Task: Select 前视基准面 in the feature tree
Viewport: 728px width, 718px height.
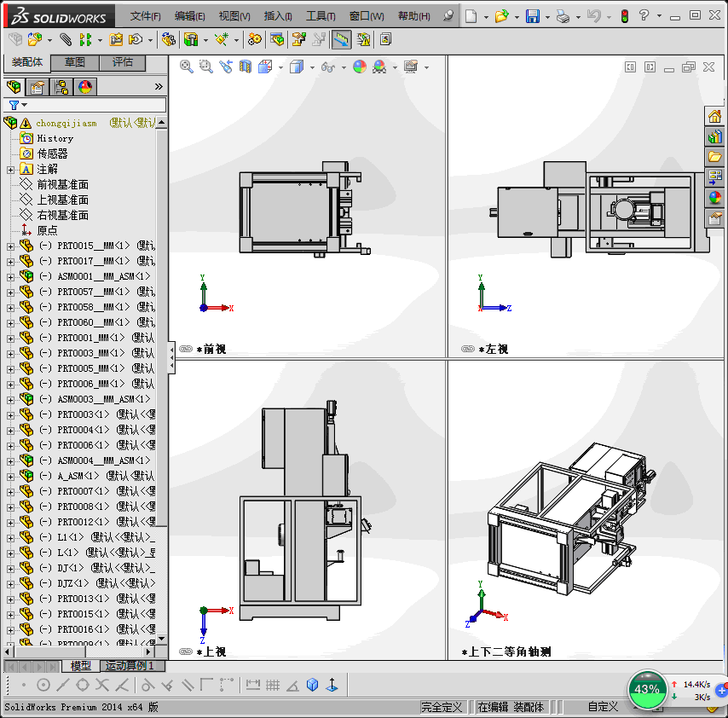Action: pos(62,184)
